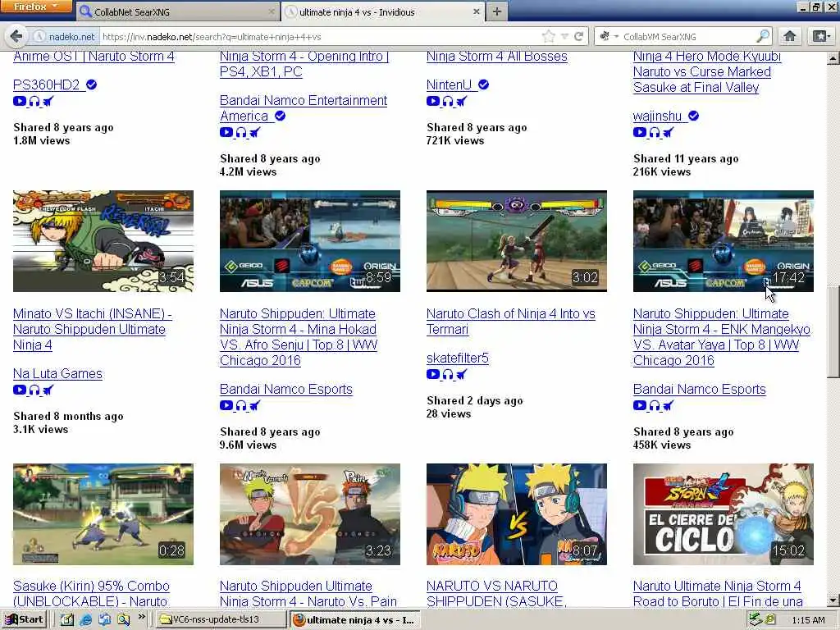Image resolution: width=840 pixels, height=630 pixels.
Task: Headphones audio icon under skatefilter5
Action: coord(448,374)
